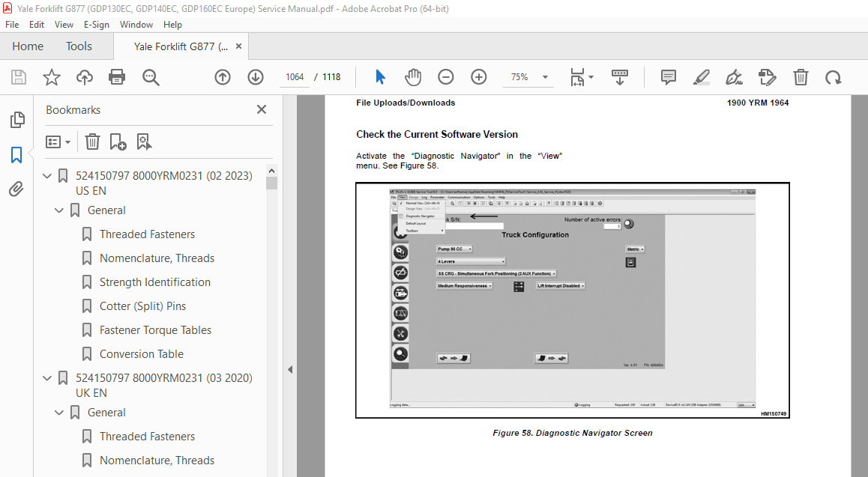Image resolution: width=868 pixels, height=477 pixels.
Task: Delete page with toolbar trash icon
Action: coord(801,77)
